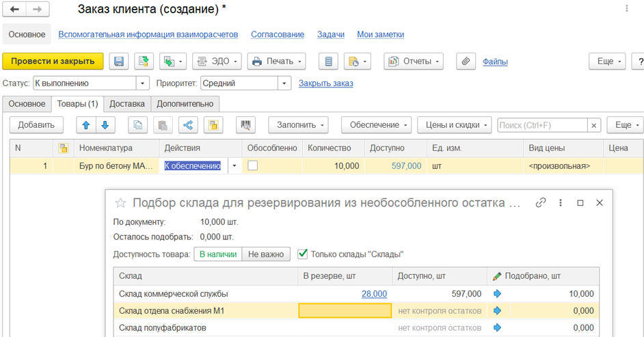Click the split row icon
Viewport: 644px width, 337px height.
189,125
